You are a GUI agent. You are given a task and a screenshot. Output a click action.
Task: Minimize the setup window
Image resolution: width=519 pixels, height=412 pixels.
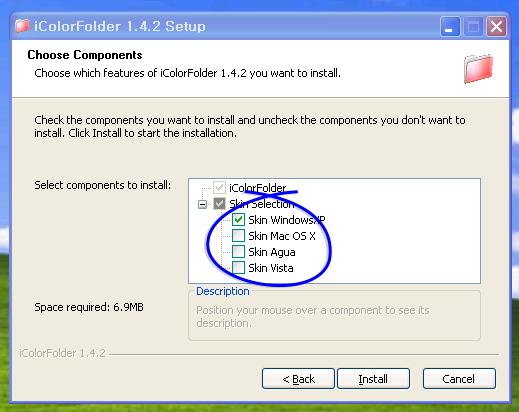pos(450,26)
